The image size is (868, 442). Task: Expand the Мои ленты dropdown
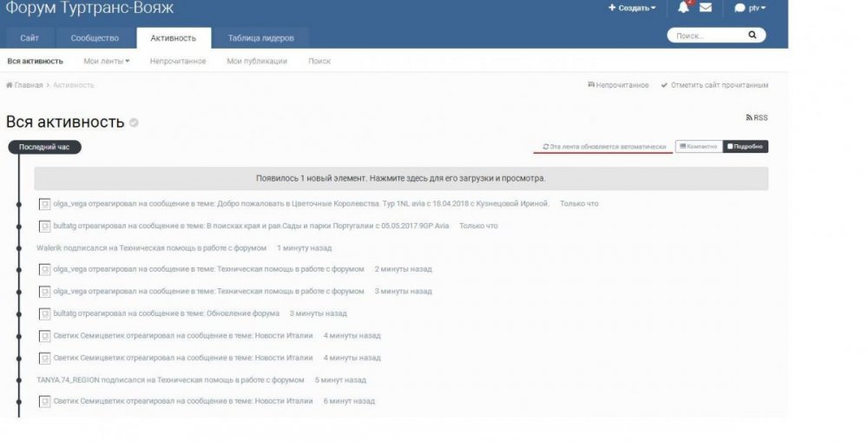[x=106, y=61]
